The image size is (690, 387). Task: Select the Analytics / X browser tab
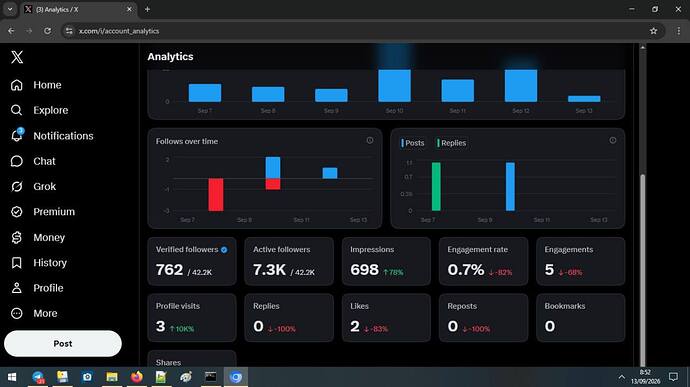pyautogui.click(x=79, y=9)
